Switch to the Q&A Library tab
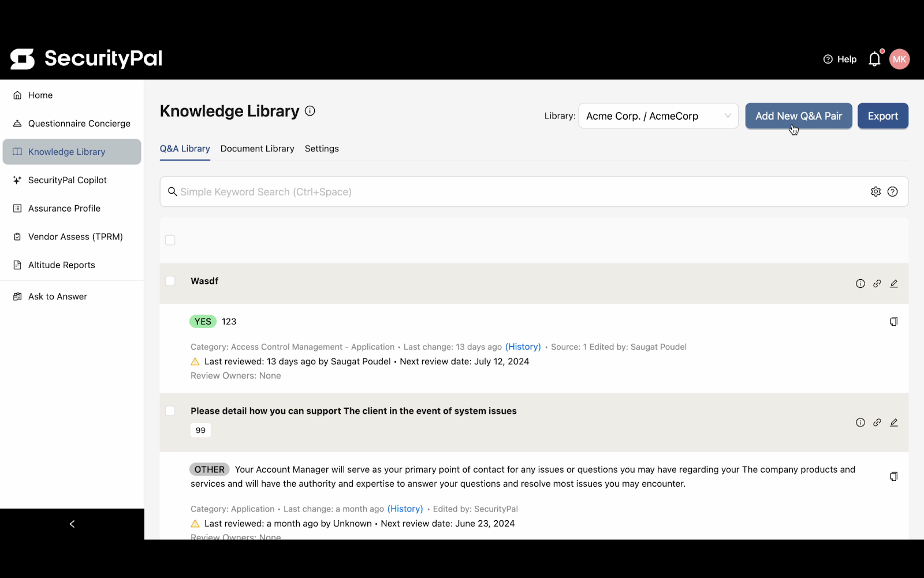924x578 pixels. 185,149
